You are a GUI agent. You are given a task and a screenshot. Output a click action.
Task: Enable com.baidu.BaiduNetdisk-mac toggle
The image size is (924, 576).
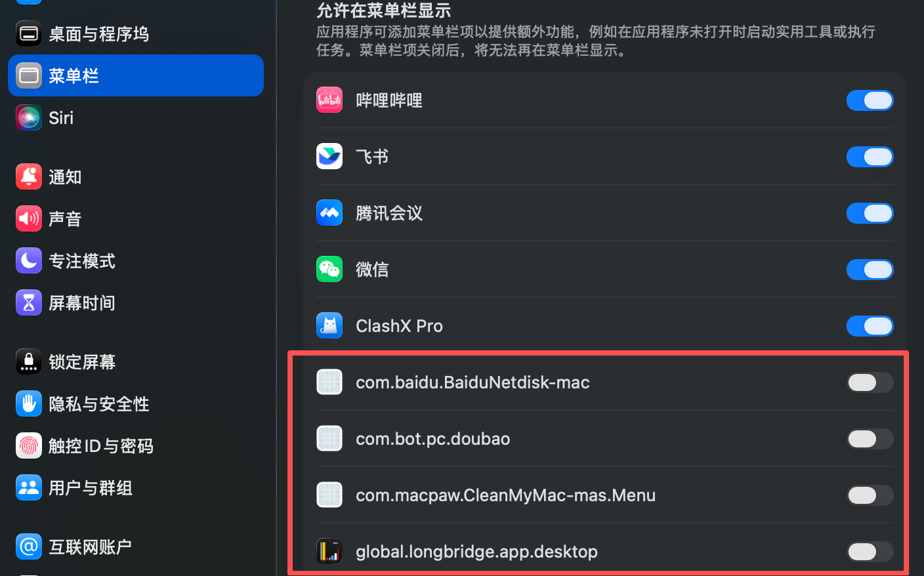pyautogui.click(x=870, y=382)
